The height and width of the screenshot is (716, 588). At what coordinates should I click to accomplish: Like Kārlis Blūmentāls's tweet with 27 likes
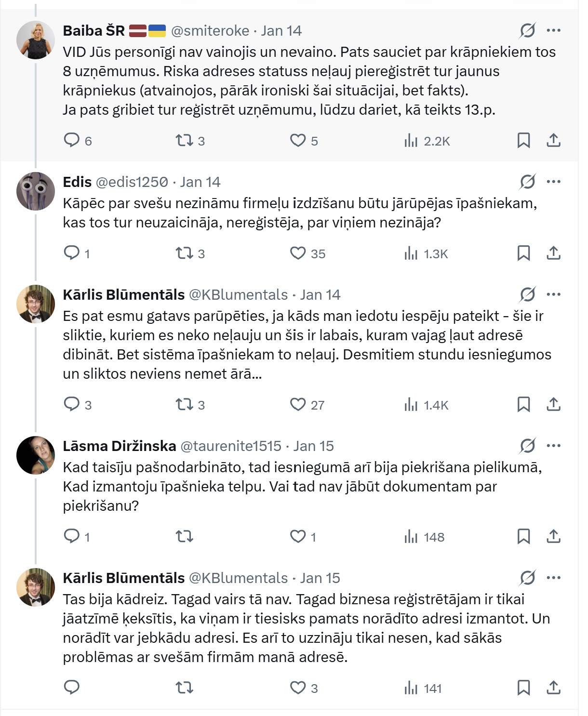coord(298,404)
